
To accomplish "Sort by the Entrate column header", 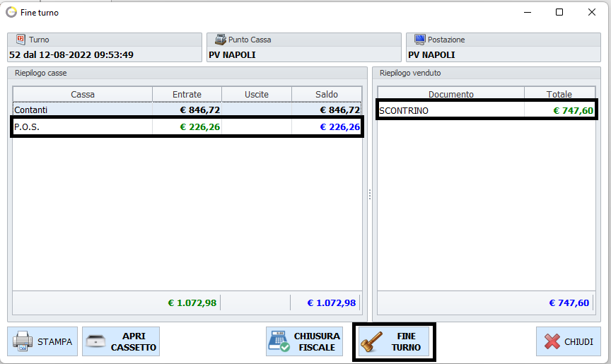I will tap(187, 94).
